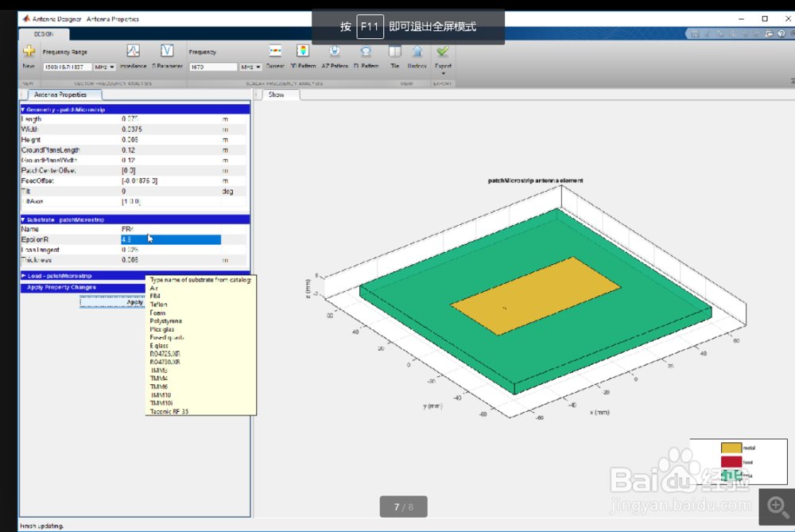Screen dimensions: 795x532
Task: Click the red feed legend swatch
Action: click(x=731, y=462)
